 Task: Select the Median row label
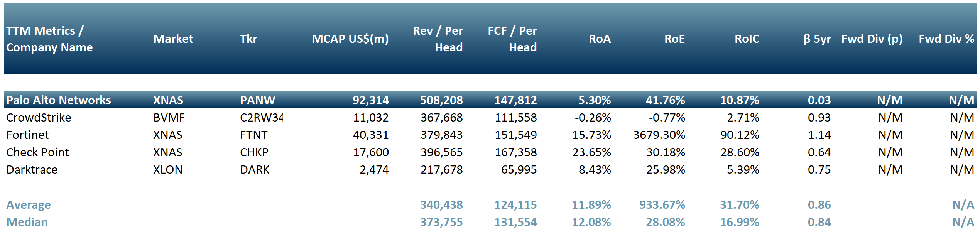click(27, 222)
